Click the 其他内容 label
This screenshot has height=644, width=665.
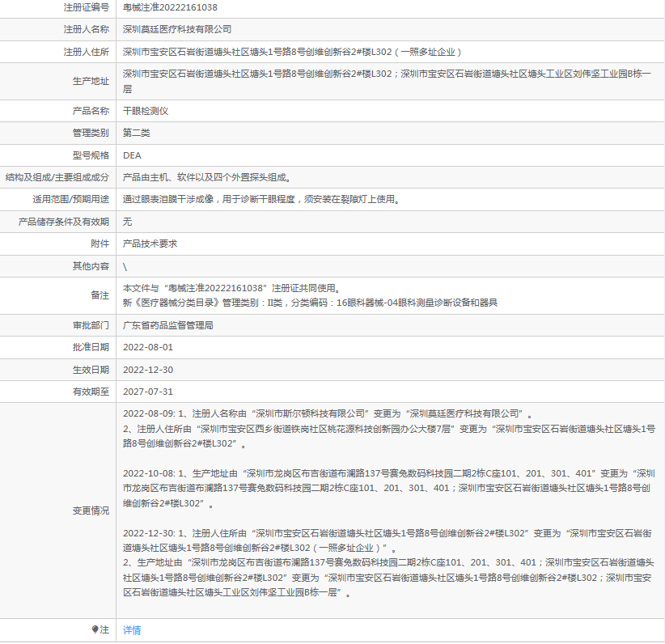[91, 266]
